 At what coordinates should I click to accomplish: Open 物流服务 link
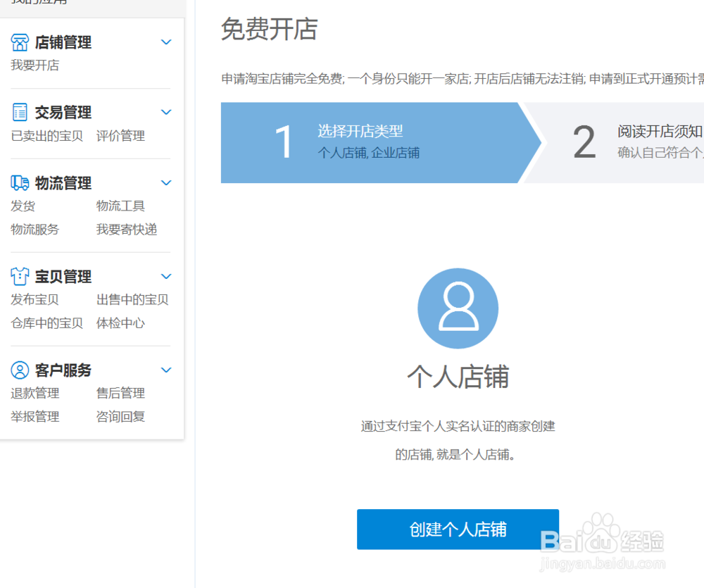[x=35, y=229]
